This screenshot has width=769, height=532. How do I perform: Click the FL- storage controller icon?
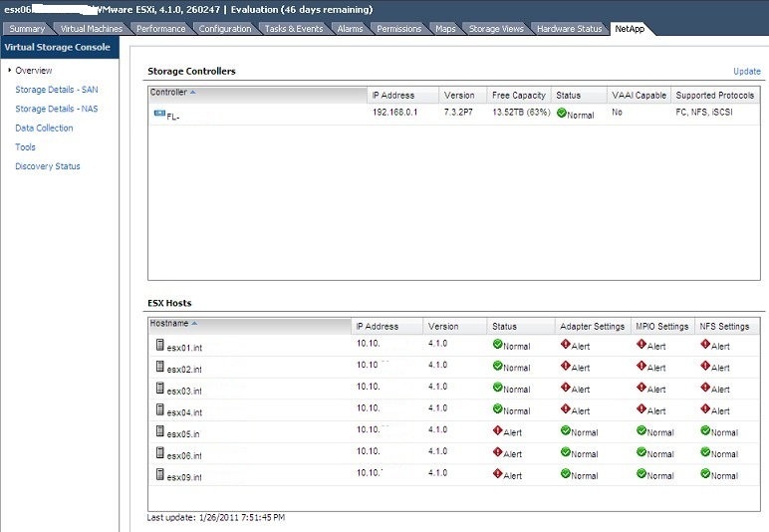coord(159,114)
